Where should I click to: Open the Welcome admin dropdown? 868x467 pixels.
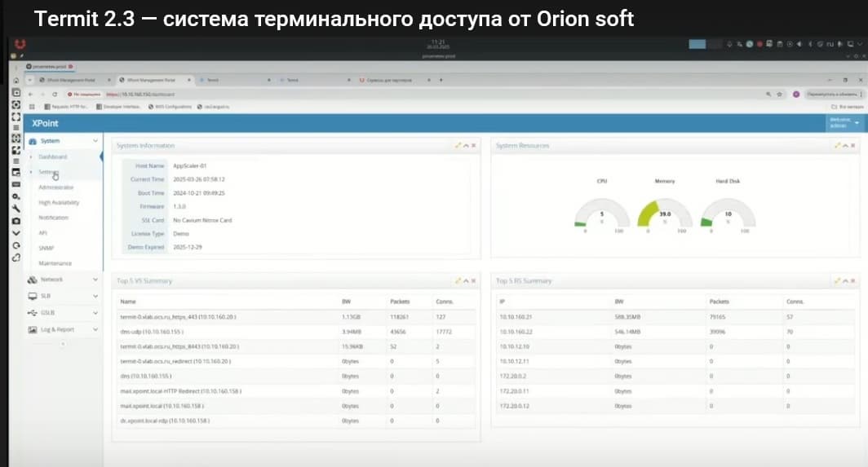tap(844, 123)
